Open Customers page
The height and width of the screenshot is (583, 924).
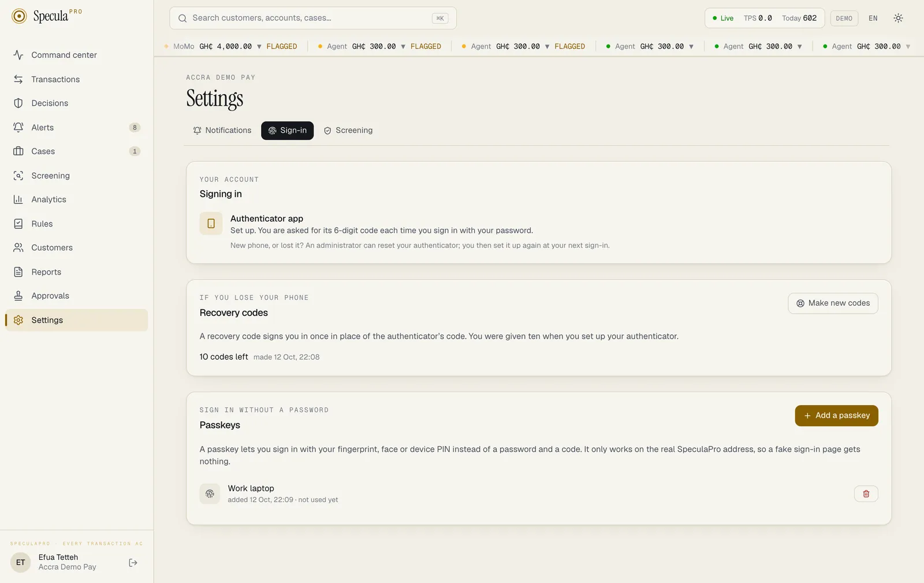76,247
